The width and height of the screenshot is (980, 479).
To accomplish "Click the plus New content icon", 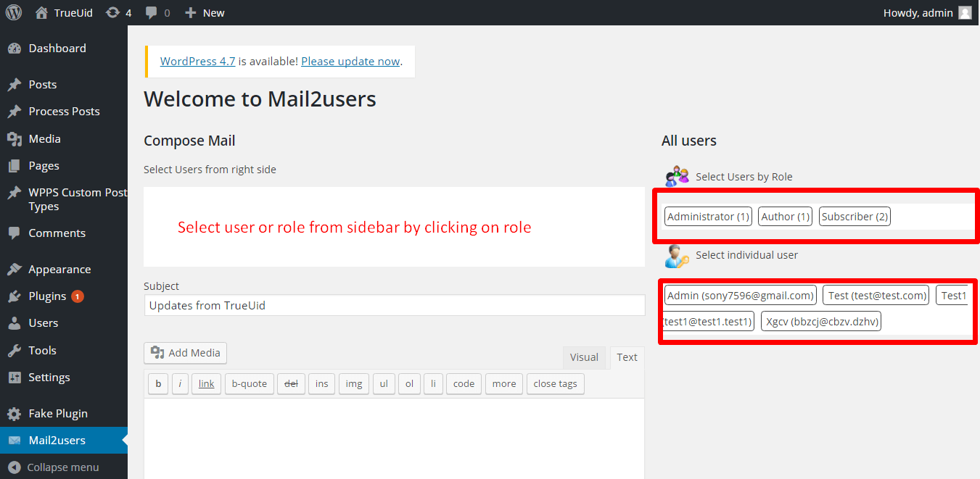I will pos(191,12).
